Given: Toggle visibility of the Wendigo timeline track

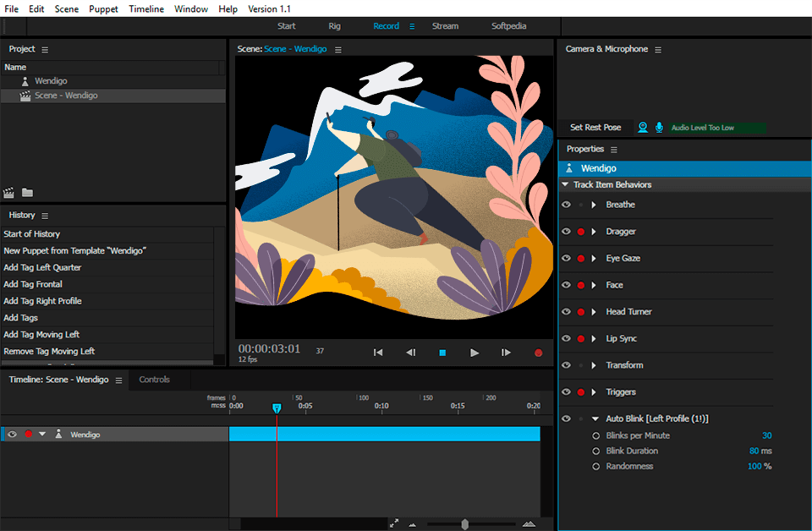Looking at the screenshot, I should point(11,434).
